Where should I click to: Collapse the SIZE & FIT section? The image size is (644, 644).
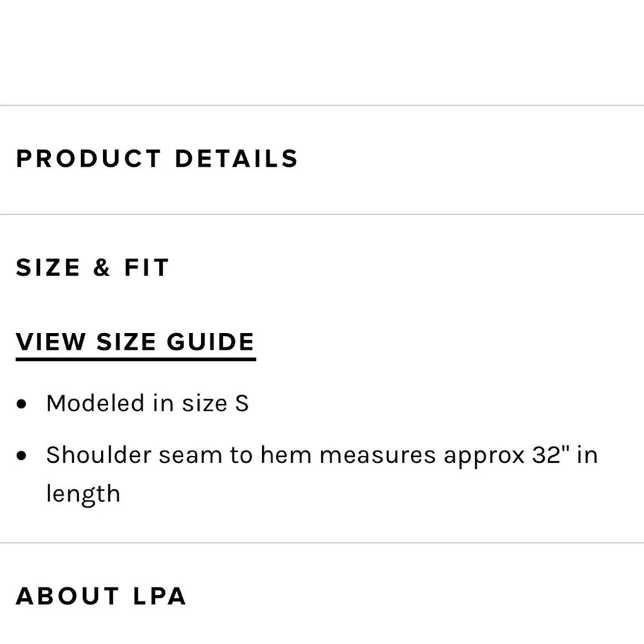[x=92, y=267]
